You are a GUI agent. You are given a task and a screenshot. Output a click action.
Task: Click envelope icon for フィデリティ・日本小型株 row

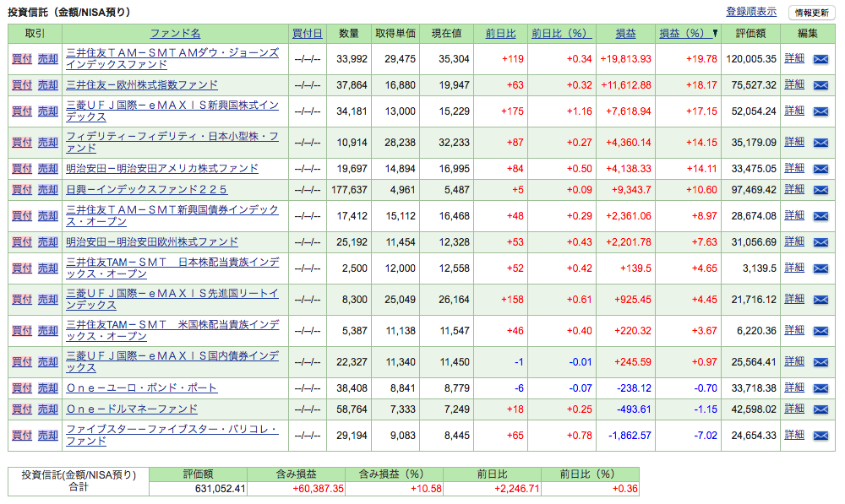pos(820,143)
